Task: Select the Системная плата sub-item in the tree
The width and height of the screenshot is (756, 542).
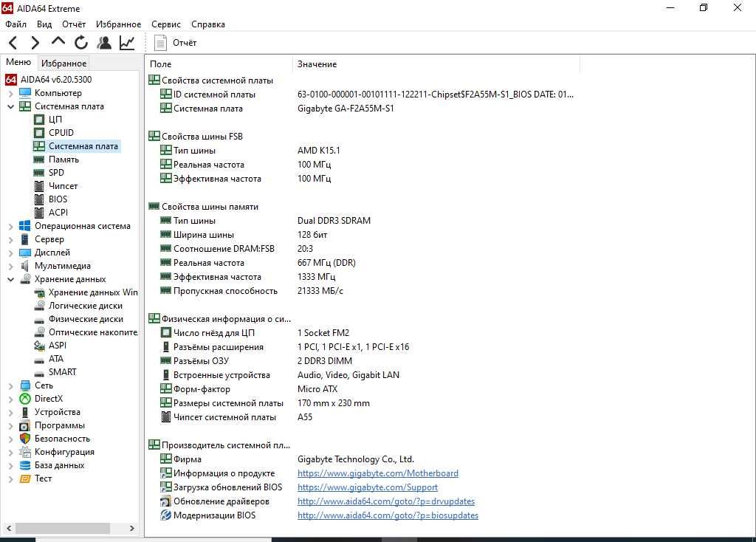Action: [83, 146]
